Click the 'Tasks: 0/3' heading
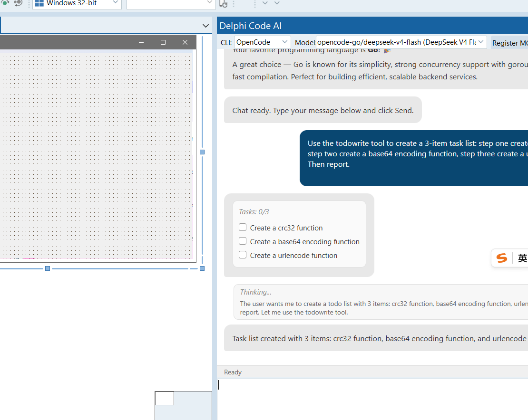Screen dimensions: 528x420 (x=254, y=212)
